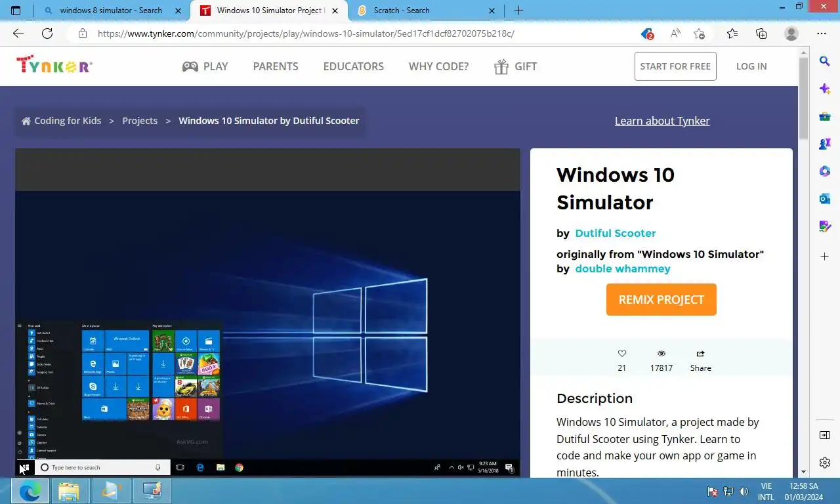Viewport: 840px width, 504px height.
Task: Open the Edge profile avatar
Action: [791, 33]
